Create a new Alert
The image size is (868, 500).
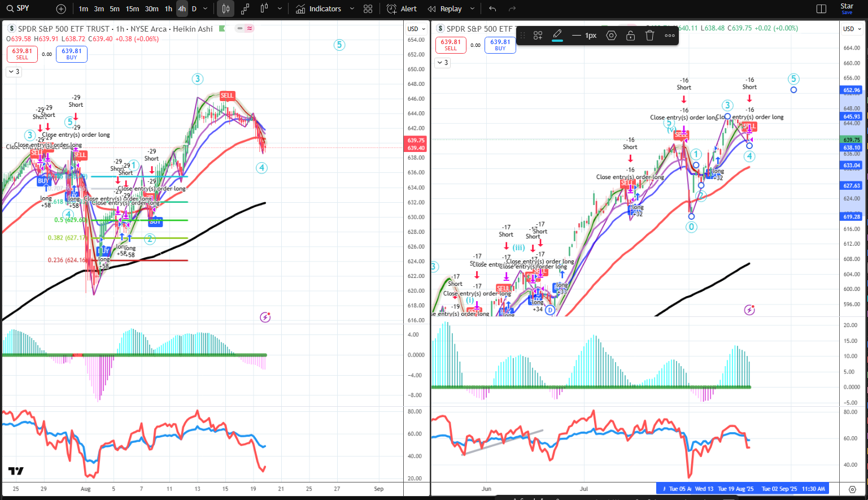[402, 9]
